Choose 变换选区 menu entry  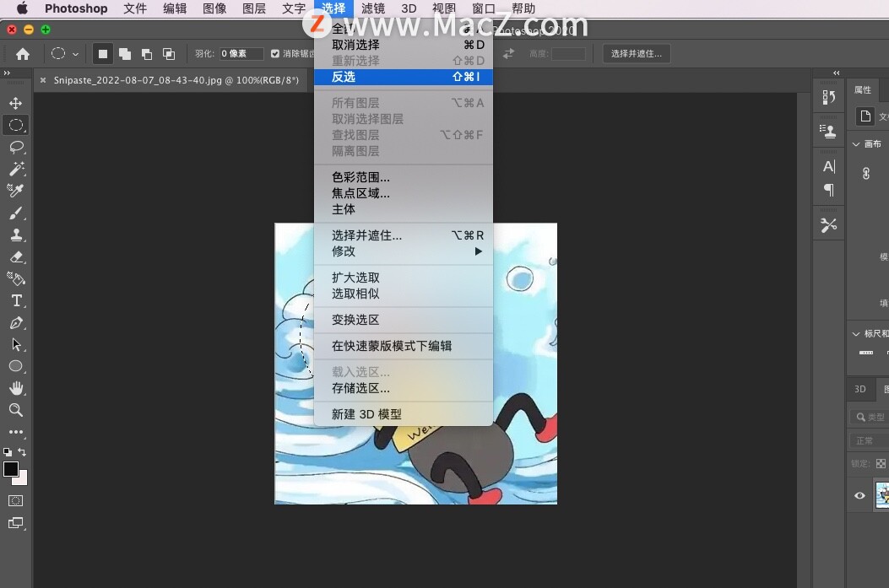coord(404,320)
